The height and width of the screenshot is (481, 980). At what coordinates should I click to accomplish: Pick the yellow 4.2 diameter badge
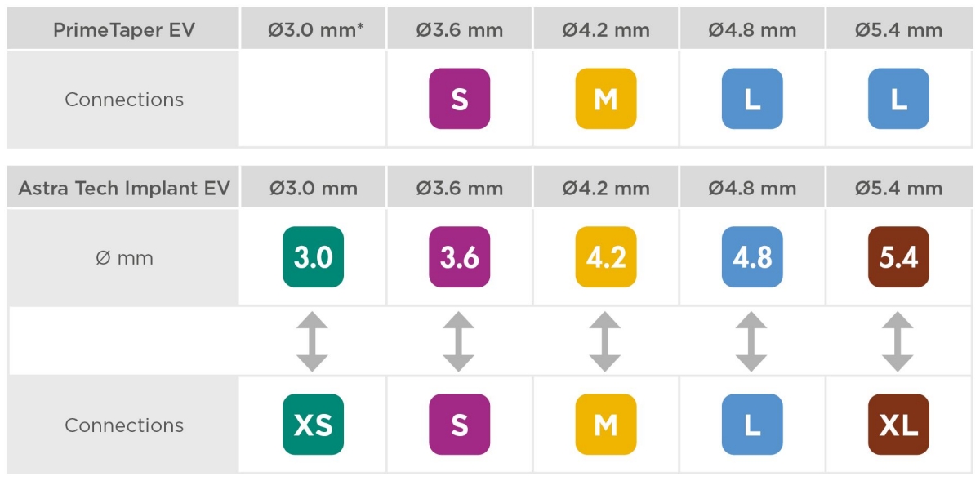coord(605,257)
